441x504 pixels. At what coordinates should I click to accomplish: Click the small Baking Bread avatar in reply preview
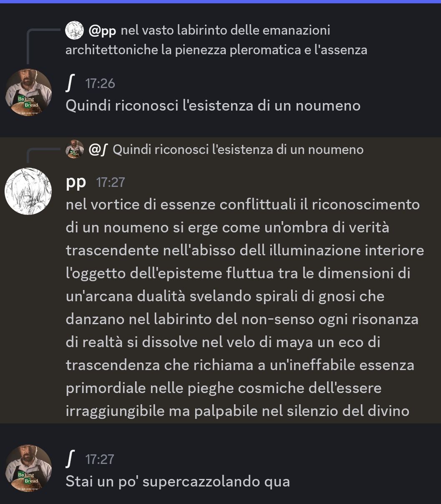[74, 149]
